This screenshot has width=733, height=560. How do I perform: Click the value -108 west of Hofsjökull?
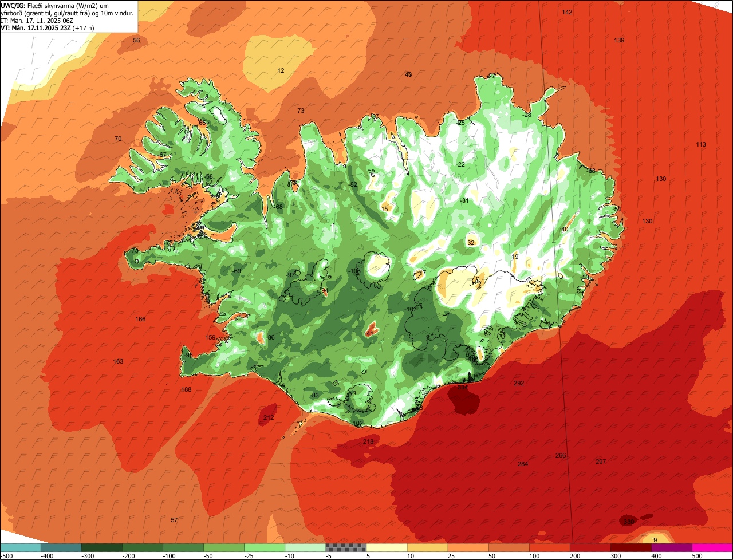coord(354,271)
